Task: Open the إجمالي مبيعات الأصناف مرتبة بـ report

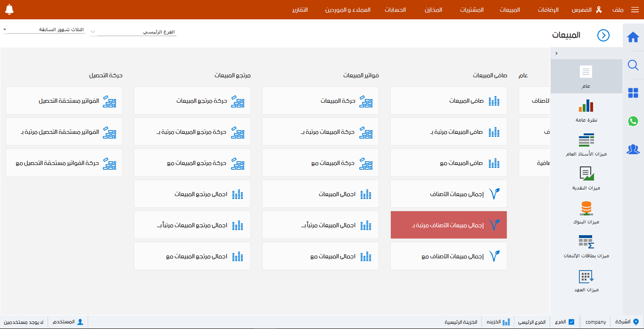Action: point(448,225)
